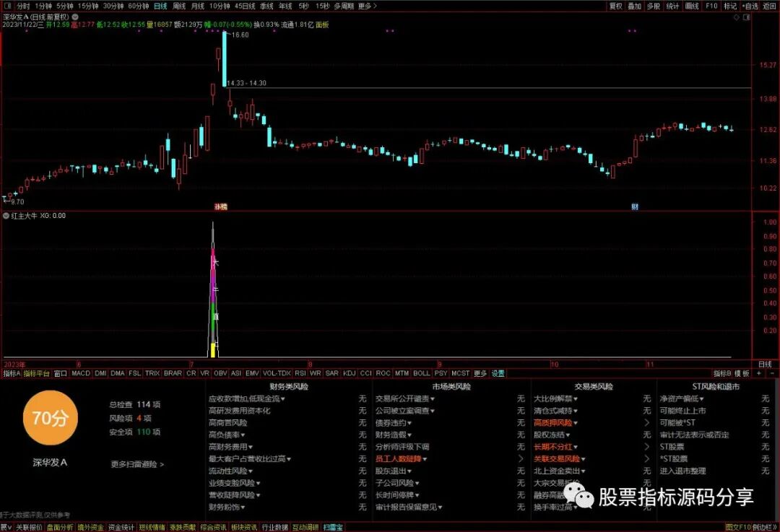Click the diamond icon at chart top-right

(737, 17)
